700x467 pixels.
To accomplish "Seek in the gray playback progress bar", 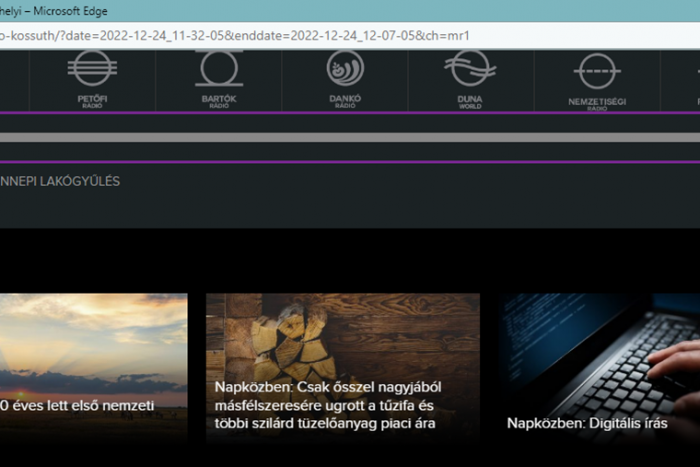I will coord(350,137).
